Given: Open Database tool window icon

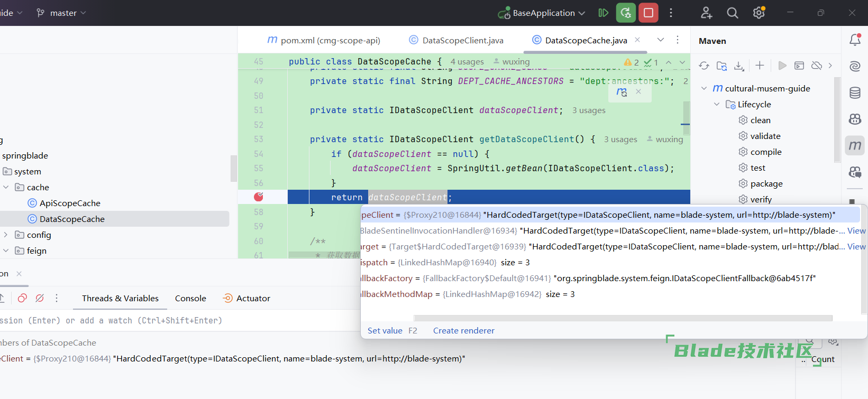Looking at the screenshot, I should tap(855, 93).
